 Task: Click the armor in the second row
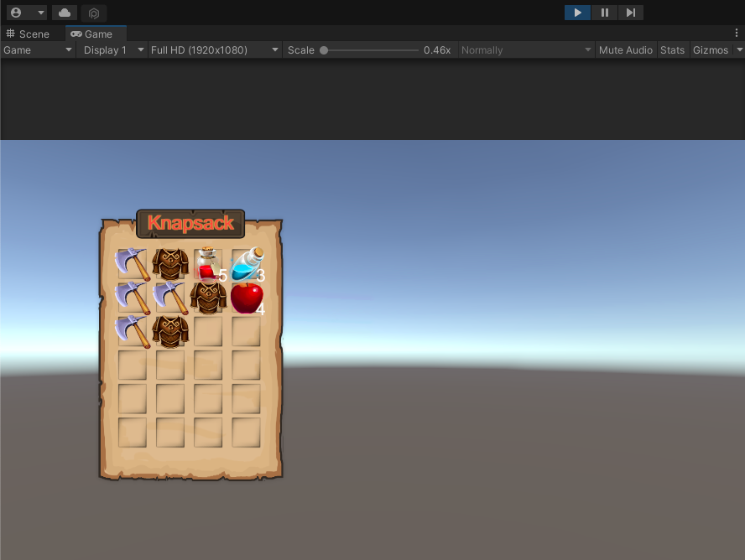209,298
